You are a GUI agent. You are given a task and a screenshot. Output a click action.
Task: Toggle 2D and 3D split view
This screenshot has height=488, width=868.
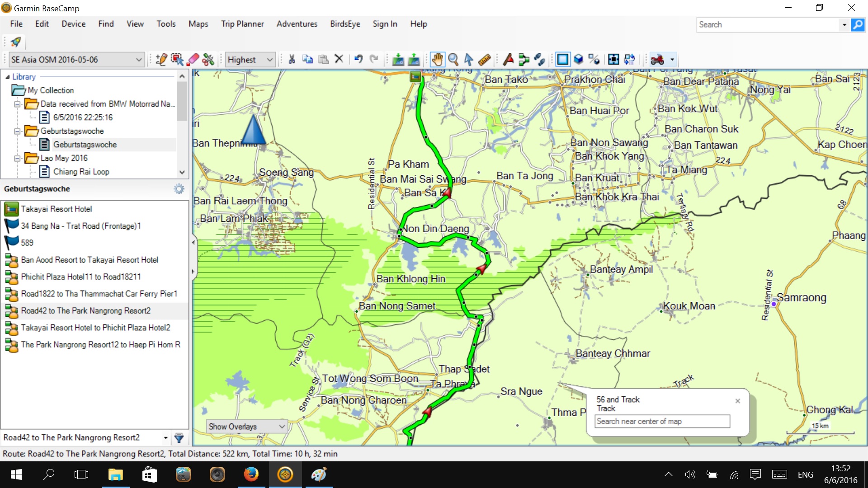coord(594,59)
